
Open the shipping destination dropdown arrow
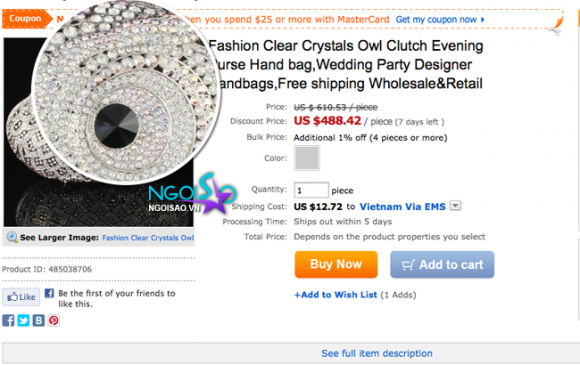click(455, 205)
